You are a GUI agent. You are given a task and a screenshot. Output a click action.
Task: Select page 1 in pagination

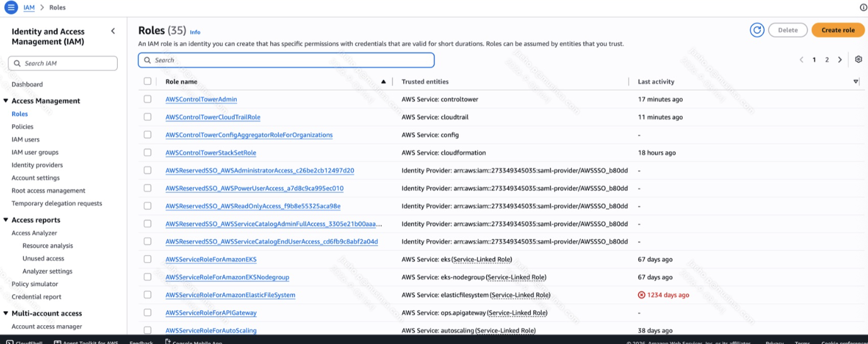point(814,60)
